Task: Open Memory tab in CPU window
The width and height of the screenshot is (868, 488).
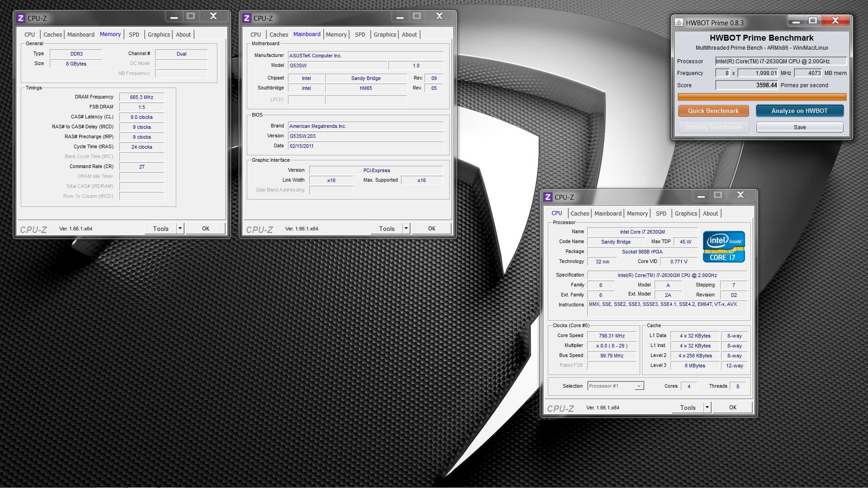Action: point(637,213)
